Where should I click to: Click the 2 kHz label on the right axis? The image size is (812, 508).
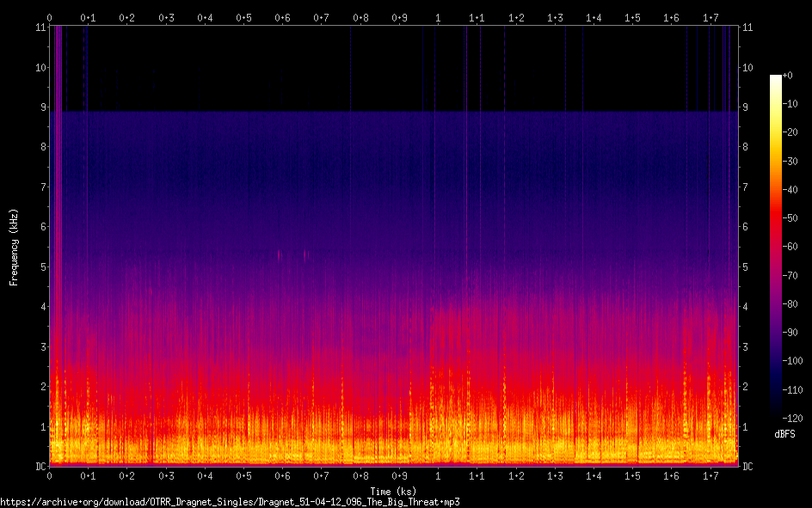(x=745, y=387)
